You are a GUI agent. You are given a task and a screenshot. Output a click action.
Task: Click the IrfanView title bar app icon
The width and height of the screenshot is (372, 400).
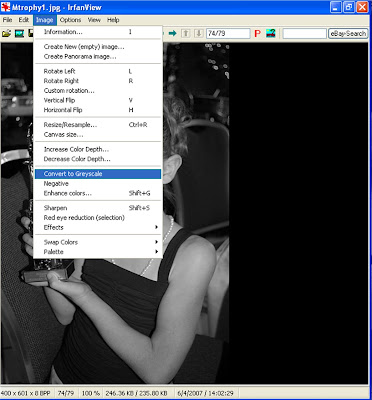6,7
